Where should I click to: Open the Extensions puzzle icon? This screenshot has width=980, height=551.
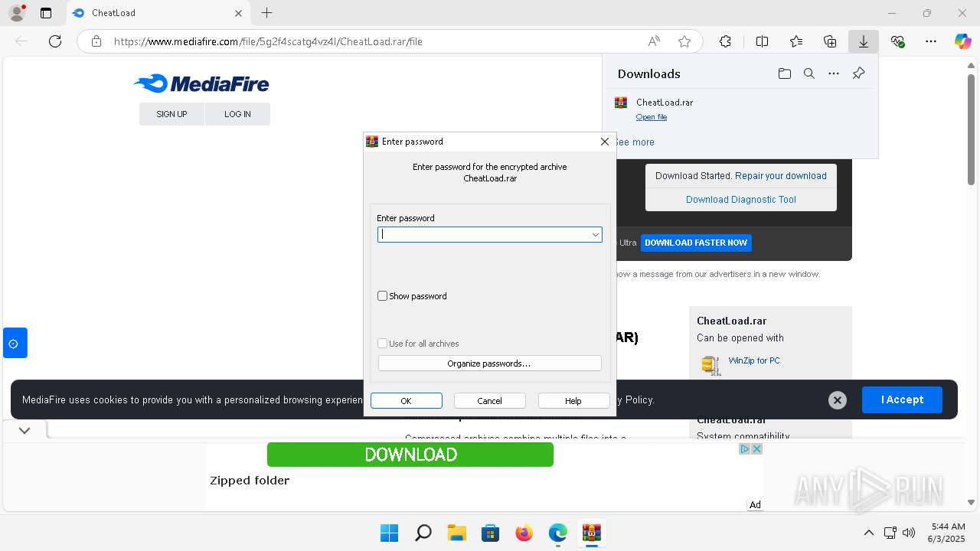click(725, 41)
